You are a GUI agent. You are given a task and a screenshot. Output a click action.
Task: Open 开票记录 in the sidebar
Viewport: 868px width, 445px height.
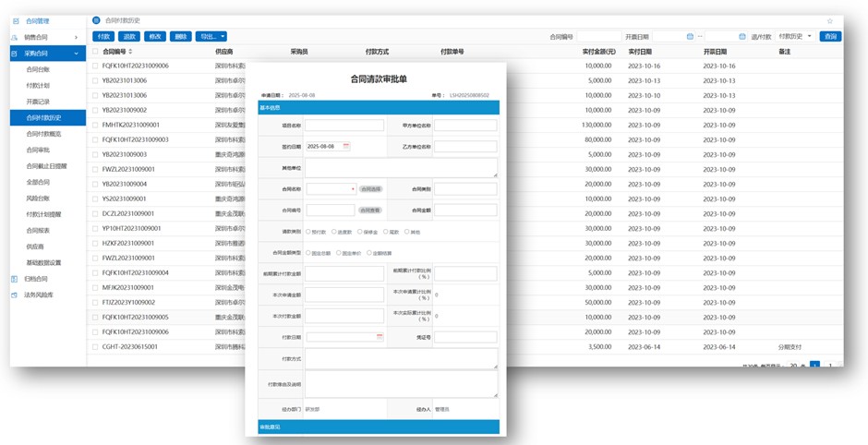pyautogui.click(x=38, y=102)
